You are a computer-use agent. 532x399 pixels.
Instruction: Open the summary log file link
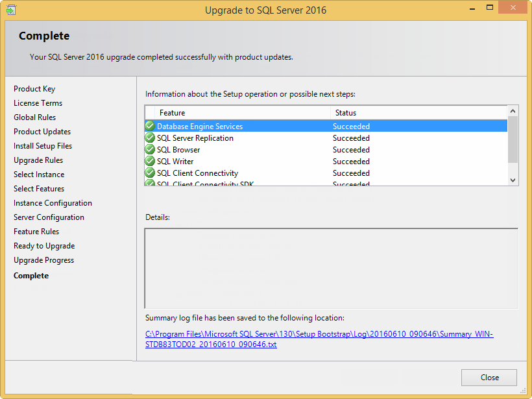coord(319,339)
